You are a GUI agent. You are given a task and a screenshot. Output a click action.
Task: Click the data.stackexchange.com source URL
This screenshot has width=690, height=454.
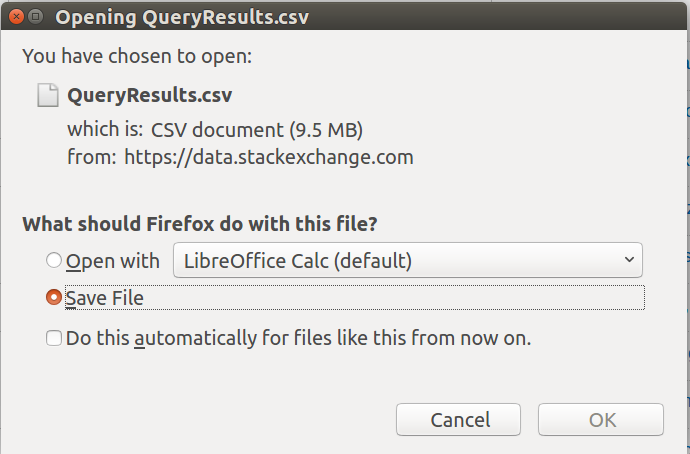(268, 157)
